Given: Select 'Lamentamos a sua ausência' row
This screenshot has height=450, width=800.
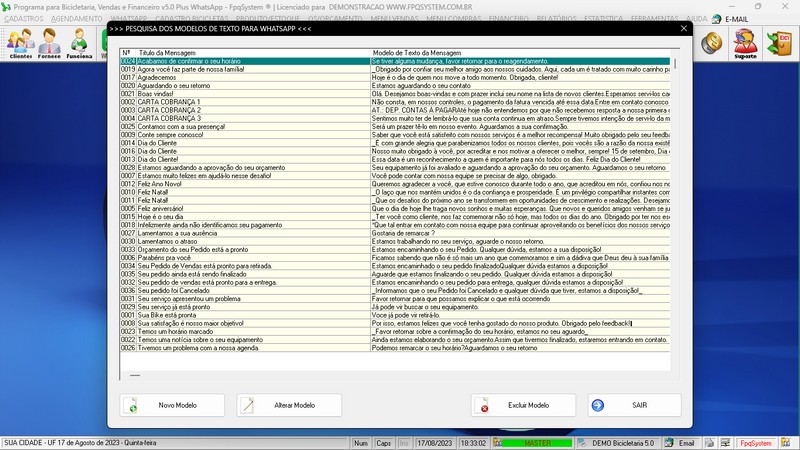Looking at the screenshot, I should 395,233.
